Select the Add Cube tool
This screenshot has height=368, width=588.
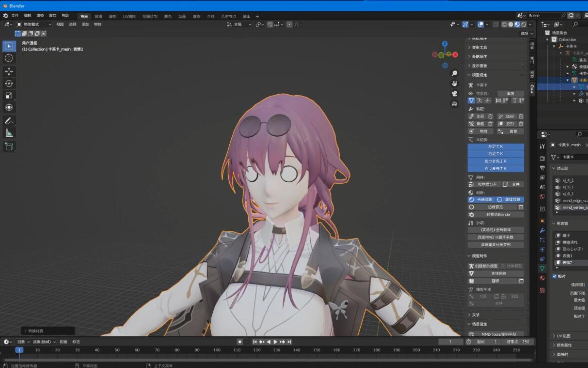pos(9,147)
